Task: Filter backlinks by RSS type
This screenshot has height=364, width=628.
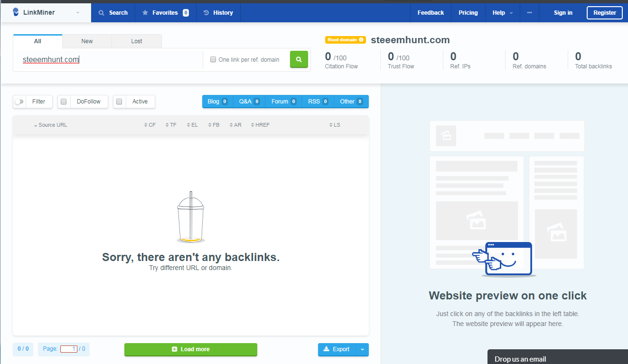Action: [318, 102]
